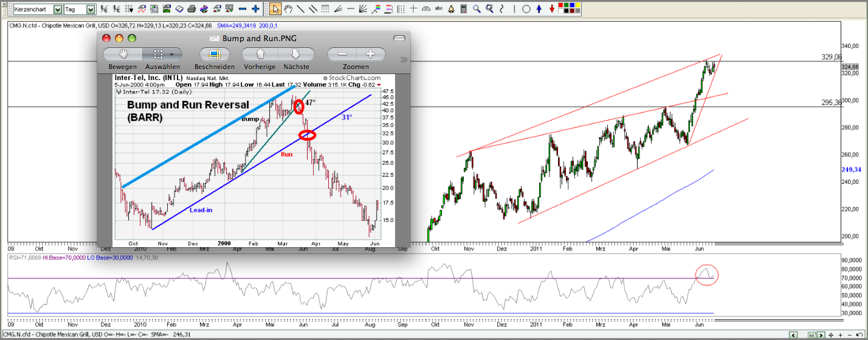The image size is (868, 340).
Task: Place a blue up arrow marker
Action: click(539, 9)
